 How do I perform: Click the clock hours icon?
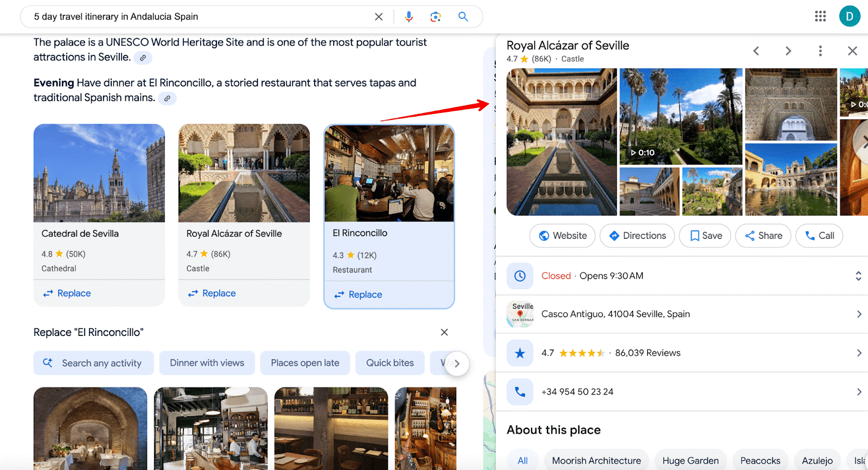click(520, 276)
